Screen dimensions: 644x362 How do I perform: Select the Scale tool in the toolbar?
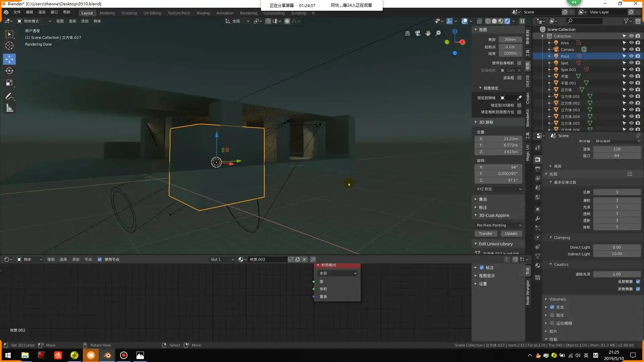click(x=9, y=83)
